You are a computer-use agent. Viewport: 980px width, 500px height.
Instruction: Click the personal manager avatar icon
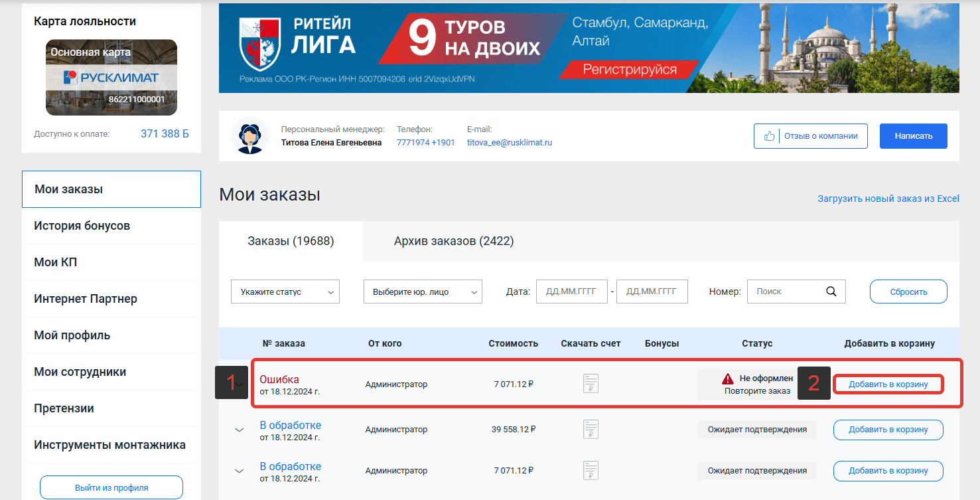coord(250,135)
